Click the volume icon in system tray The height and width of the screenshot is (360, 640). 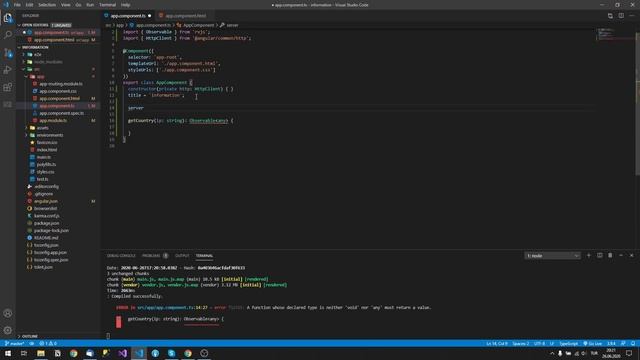pyautogui.click(x=584, y=353)
